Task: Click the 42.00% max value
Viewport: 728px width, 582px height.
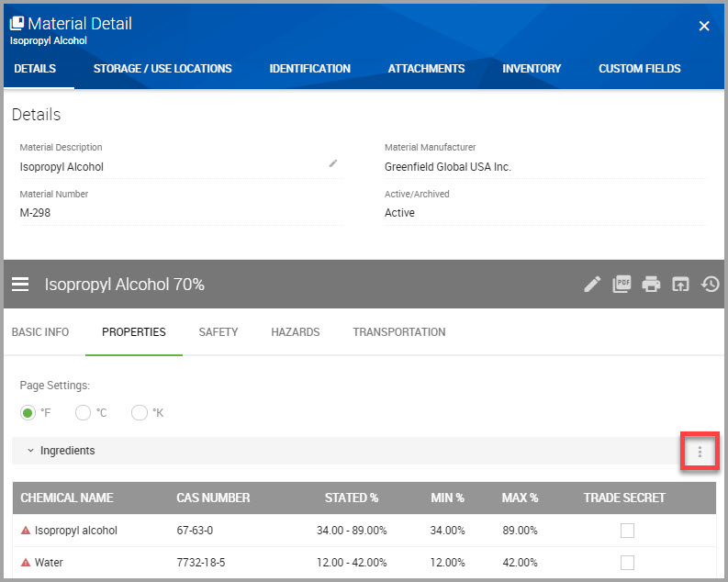Action: tap(520, 563)
